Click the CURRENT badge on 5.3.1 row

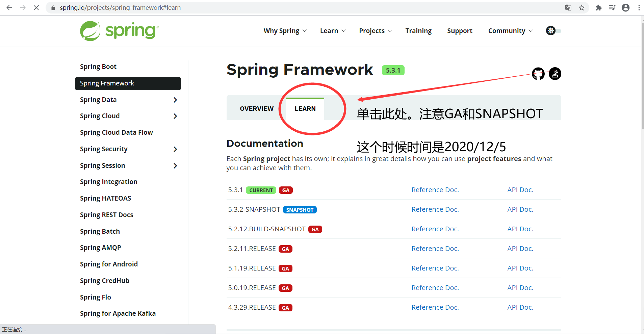coord(261,190)
